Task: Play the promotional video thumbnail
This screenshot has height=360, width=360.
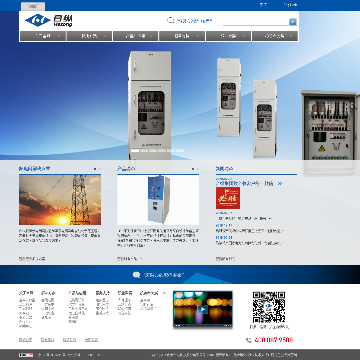Action: [203, 309]
